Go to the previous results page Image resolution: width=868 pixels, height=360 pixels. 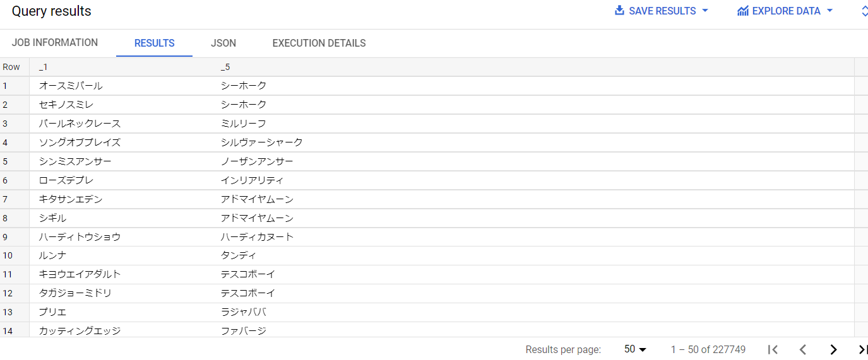[x=803, y=349]
